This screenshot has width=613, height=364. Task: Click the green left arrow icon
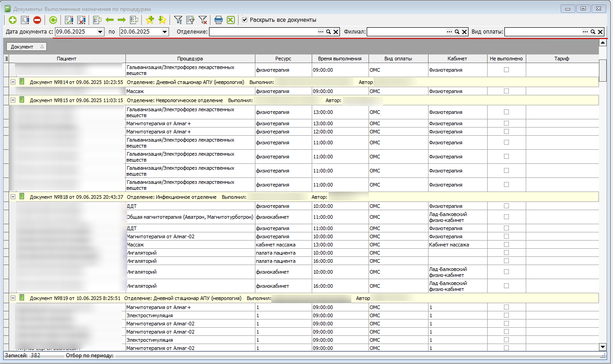(x=110, y=20)
